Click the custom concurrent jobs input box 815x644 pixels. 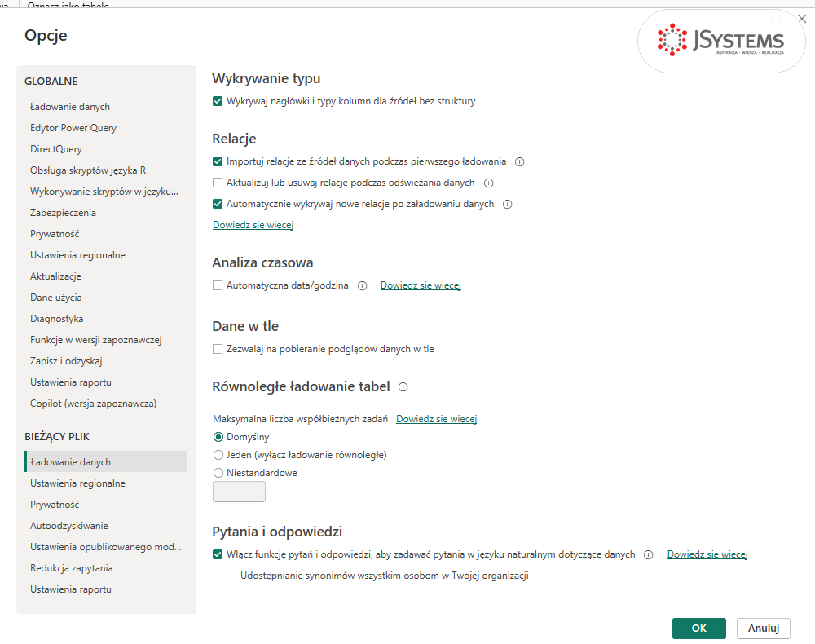coord(239,492)
